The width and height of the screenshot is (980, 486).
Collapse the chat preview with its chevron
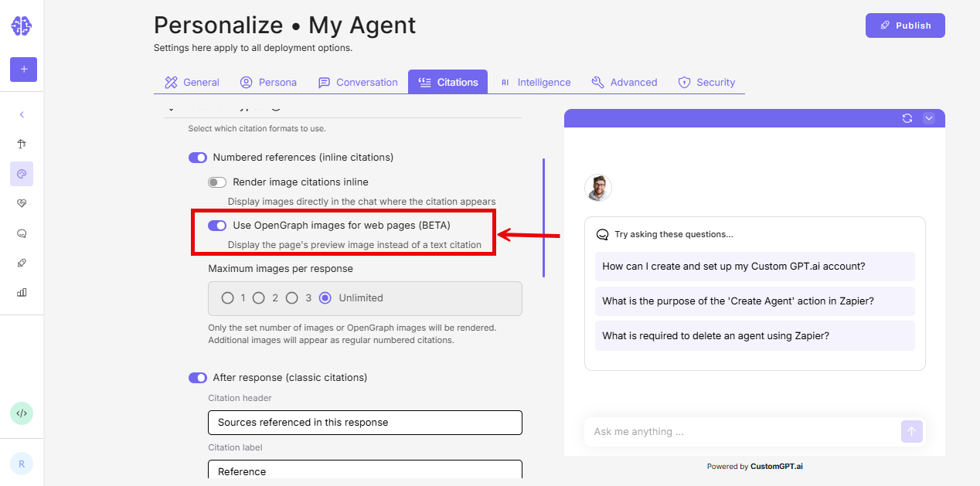929,118
